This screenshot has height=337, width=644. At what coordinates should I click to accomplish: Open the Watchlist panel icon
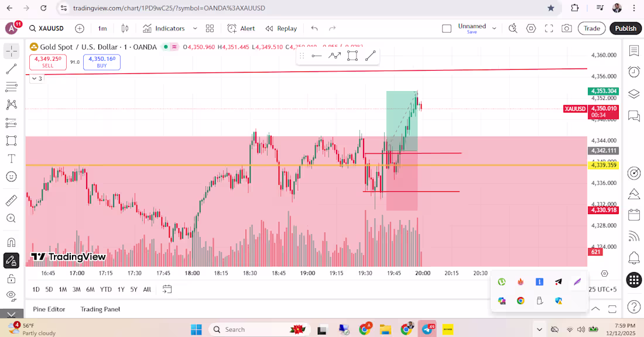coord(634,51)
